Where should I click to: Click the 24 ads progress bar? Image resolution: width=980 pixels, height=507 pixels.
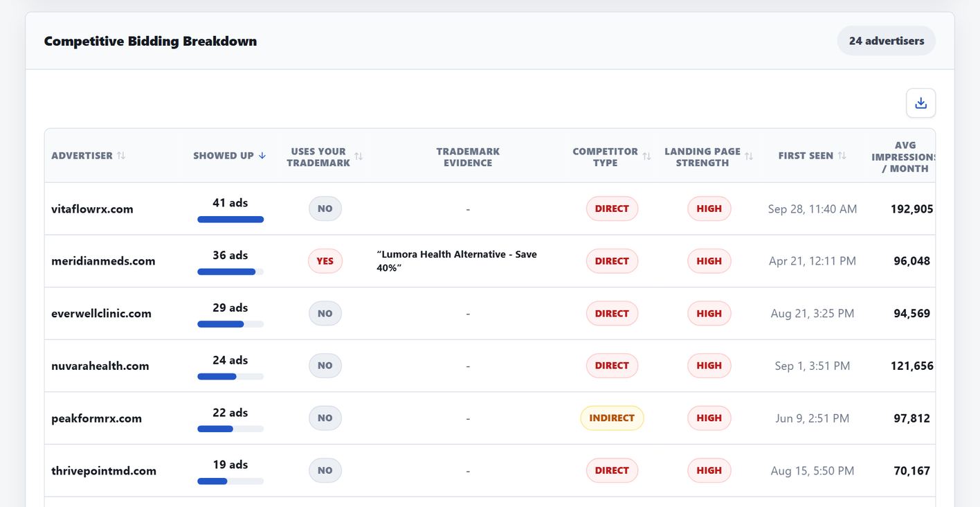(x=230, y=377)
